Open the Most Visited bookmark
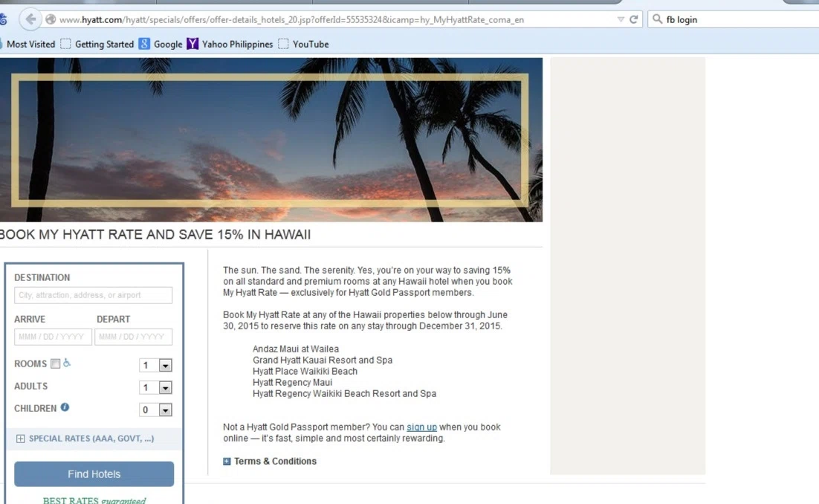 (30, 45)
